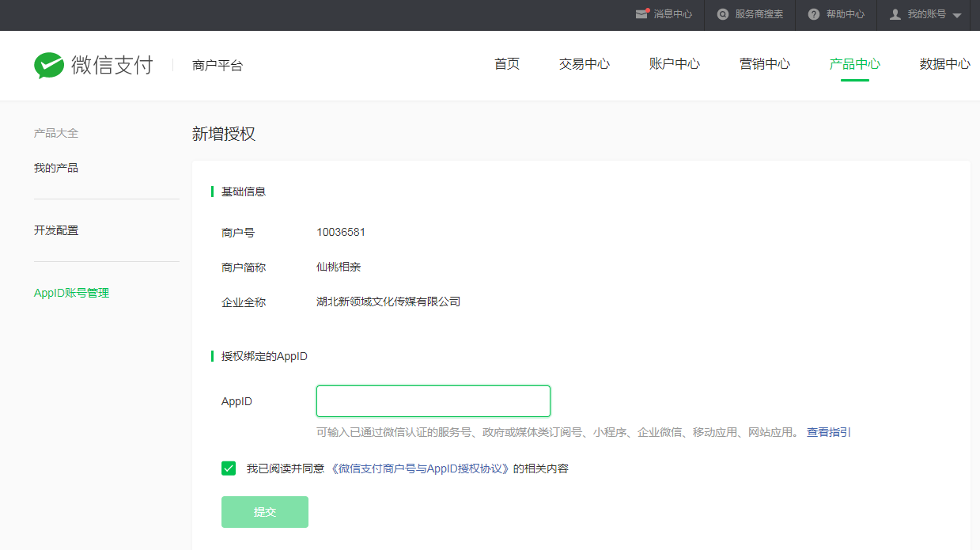
Task: Click the envelope message icon
Action: pyautogui.click(x=642, y=14)
